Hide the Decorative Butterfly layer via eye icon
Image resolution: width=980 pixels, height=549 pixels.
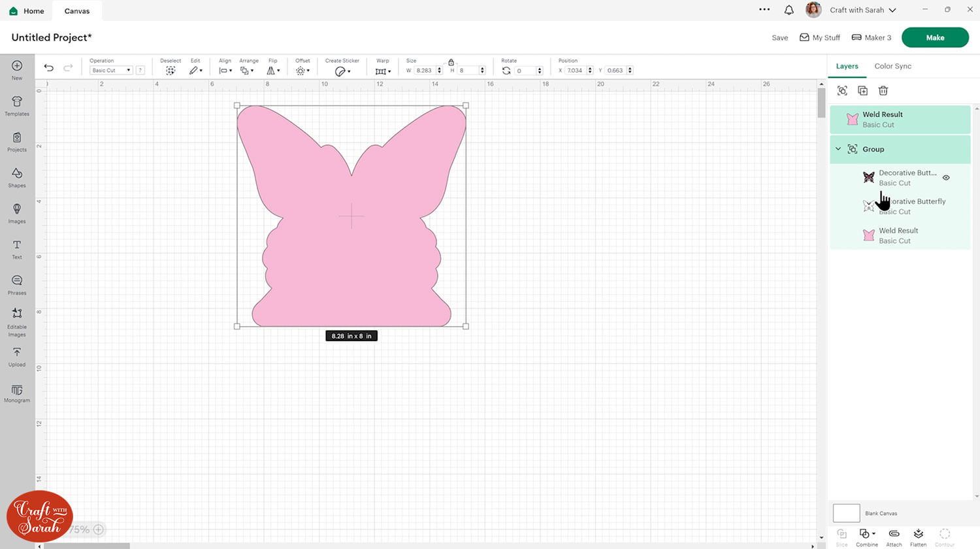pyautogui.click(x=946, y=178)
